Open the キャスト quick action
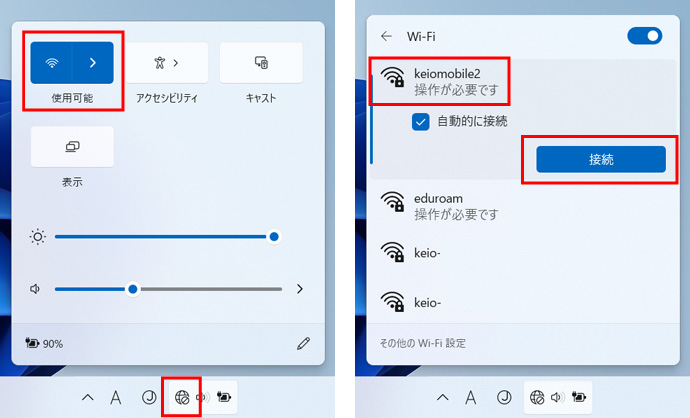The width and height of the screenshot is (690, 418). pos(261,63)
